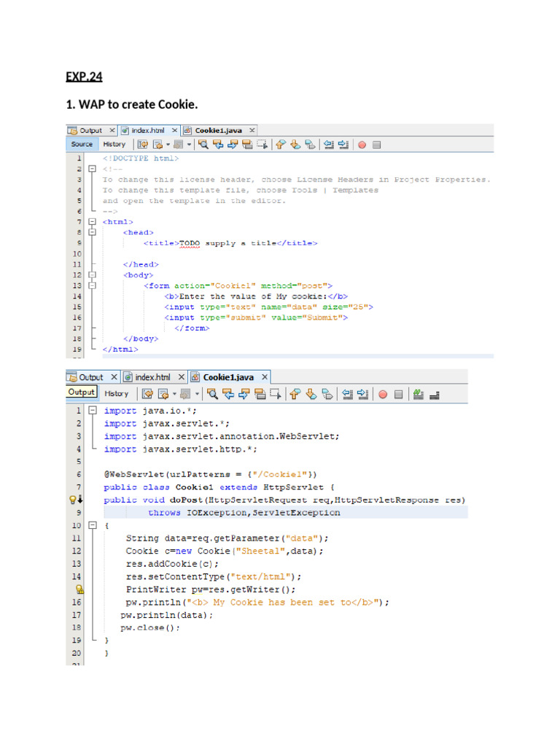
Task: Toggle Bookmark icon in index.html editor toolbar
Action: (311, 144)
